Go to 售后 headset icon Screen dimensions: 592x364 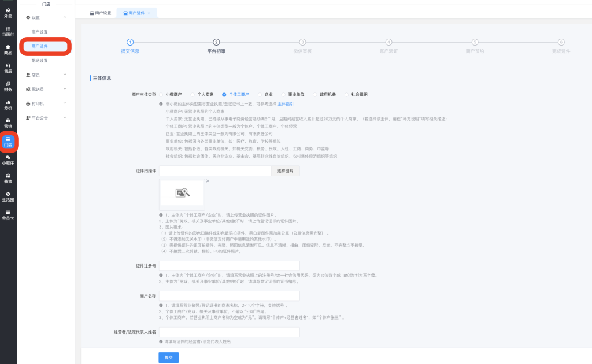tap(8, 68)
